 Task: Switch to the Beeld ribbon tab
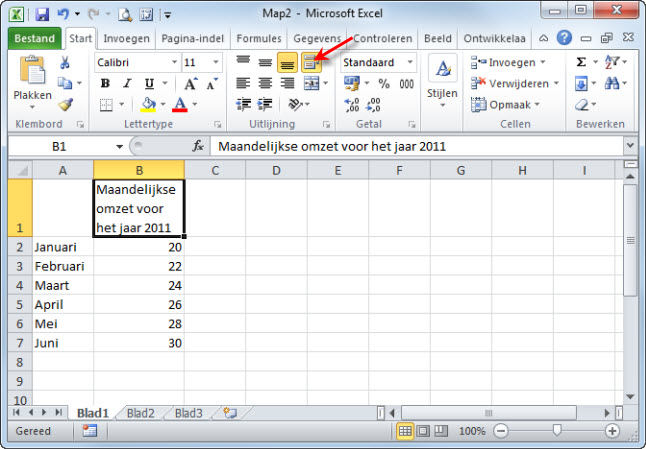[x=438, y=38]
